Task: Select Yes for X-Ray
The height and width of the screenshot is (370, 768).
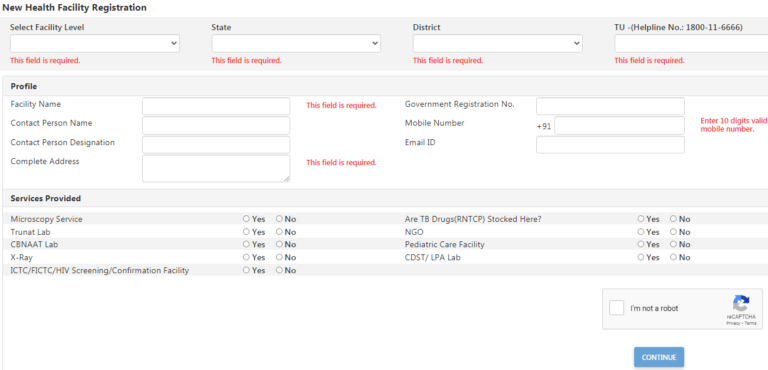Action: 246,257
